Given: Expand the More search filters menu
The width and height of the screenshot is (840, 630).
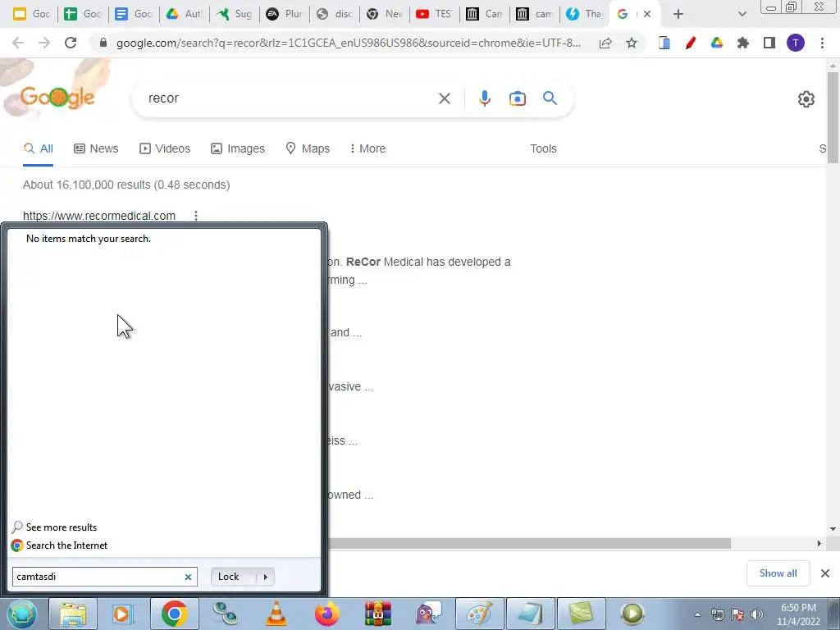Looking at the screenshot, I should click(367, 148).
